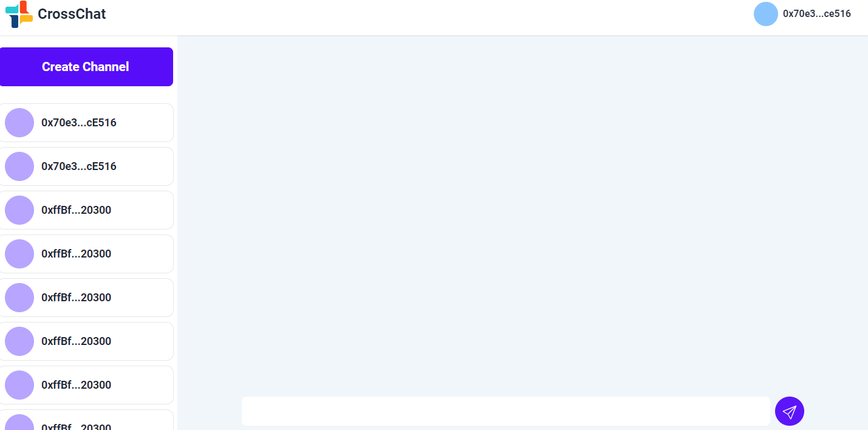Select the first 0xffBf...20300 channel
This screenshot has height=430, width=868.
click(x=86, y=210)
